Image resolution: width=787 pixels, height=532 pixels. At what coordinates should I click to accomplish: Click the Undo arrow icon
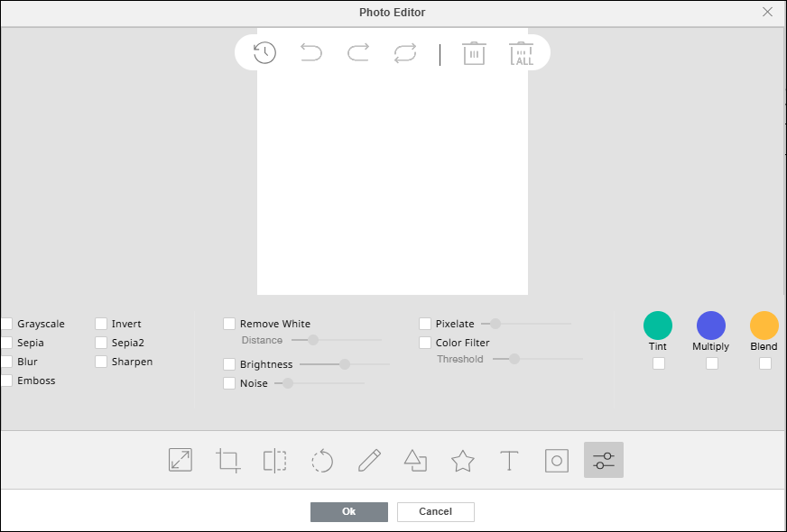(311, 53)
